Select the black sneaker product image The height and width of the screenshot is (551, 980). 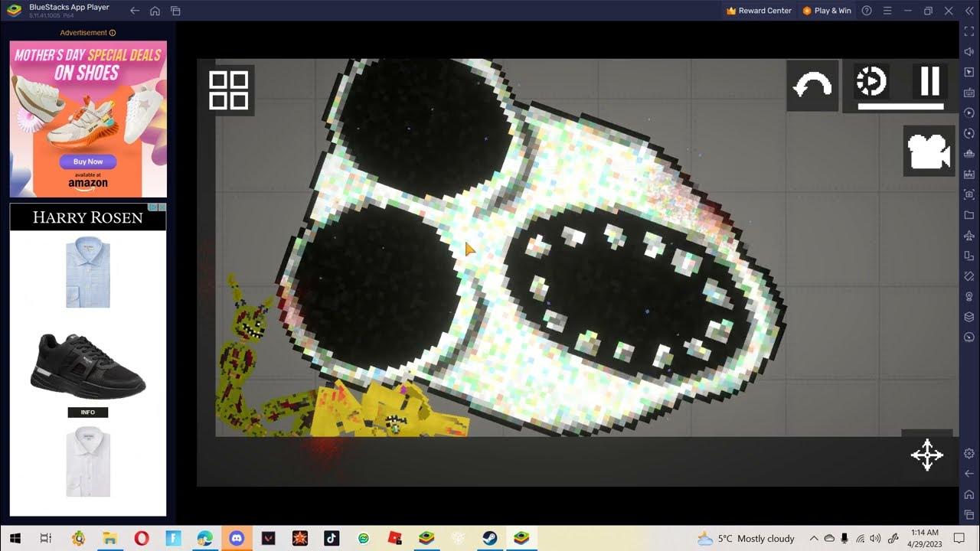(x=88, y=366)
